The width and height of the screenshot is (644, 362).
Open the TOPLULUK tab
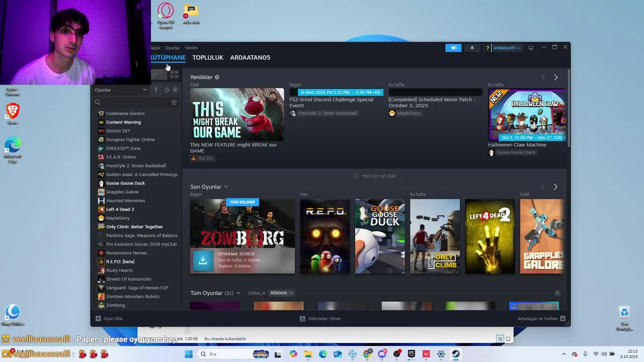coord(208,57)
